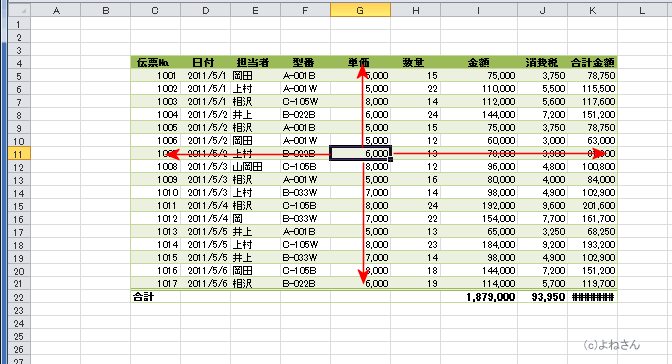
Task: Select column K header
Action: [592, 10]
